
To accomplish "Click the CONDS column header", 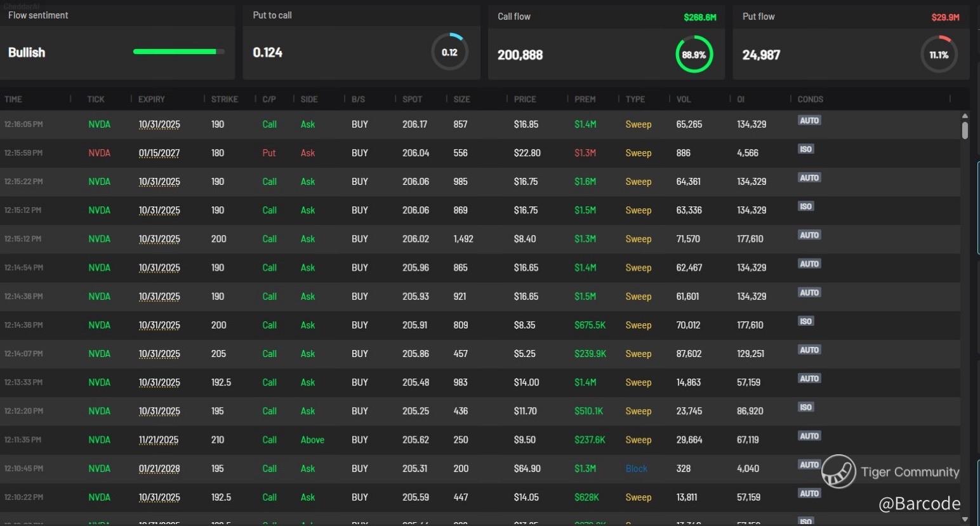I will (811, 99).
